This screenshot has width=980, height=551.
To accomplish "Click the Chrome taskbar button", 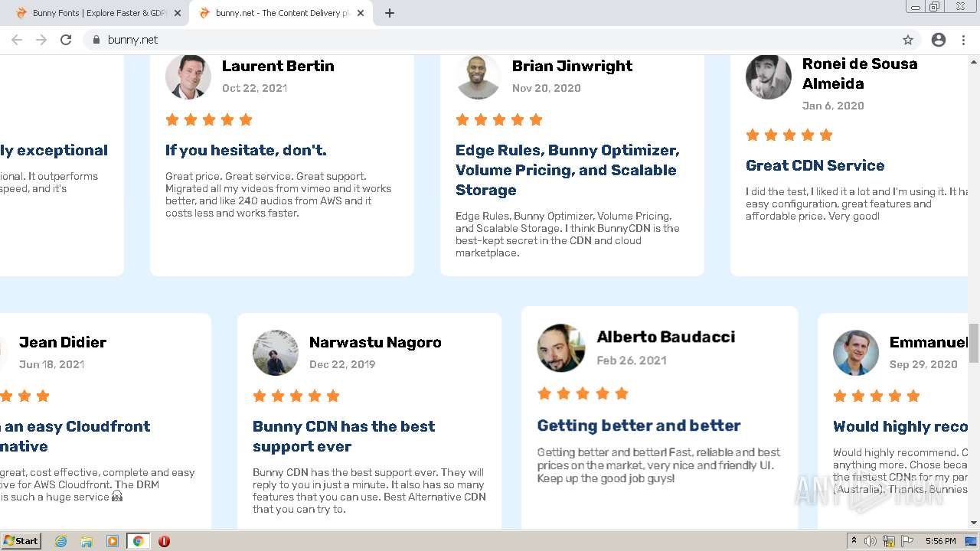I will coord(138,541).
